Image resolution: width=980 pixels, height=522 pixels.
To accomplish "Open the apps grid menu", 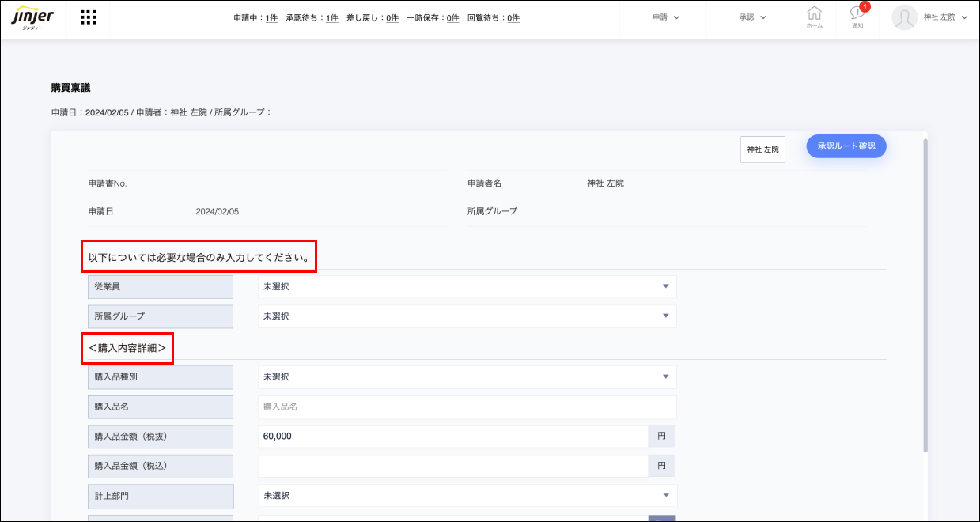I will click(x=89, y=18).
